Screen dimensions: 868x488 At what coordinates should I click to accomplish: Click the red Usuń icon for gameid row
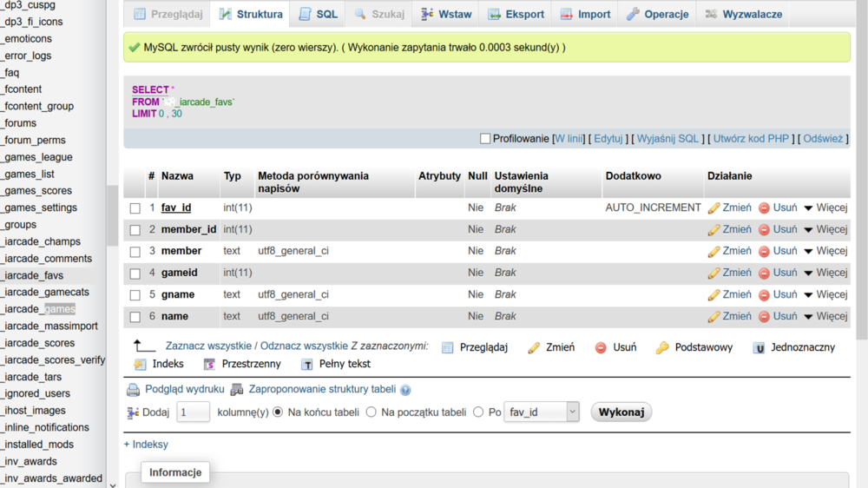point(765,273)
